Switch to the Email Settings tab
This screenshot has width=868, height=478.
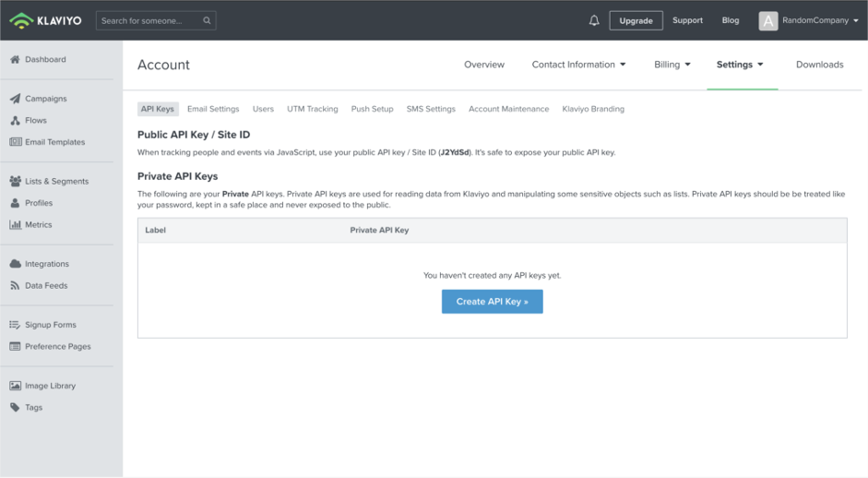213,109
